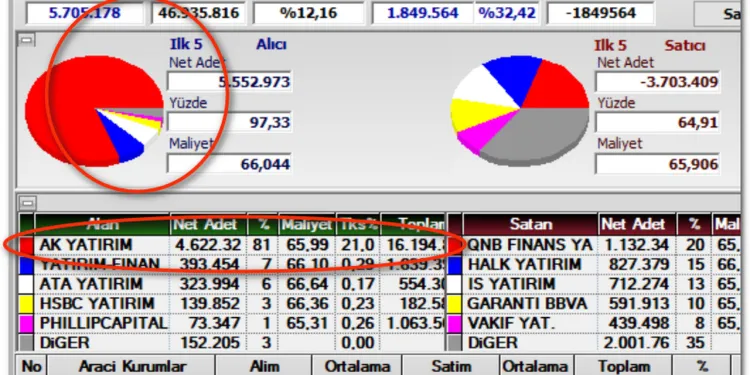Click the yellow swatch beside HSBC YATIRIM
750x375 pixels.
pyautogui.click(x=26, y=304)
